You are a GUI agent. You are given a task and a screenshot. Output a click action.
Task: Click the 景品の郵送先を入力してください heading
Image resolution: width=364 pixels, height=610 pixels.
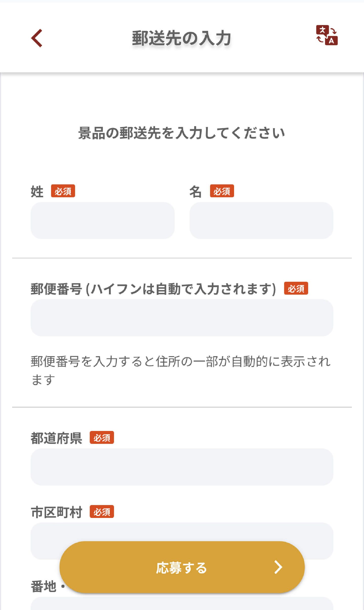click(x=181, y=133)
